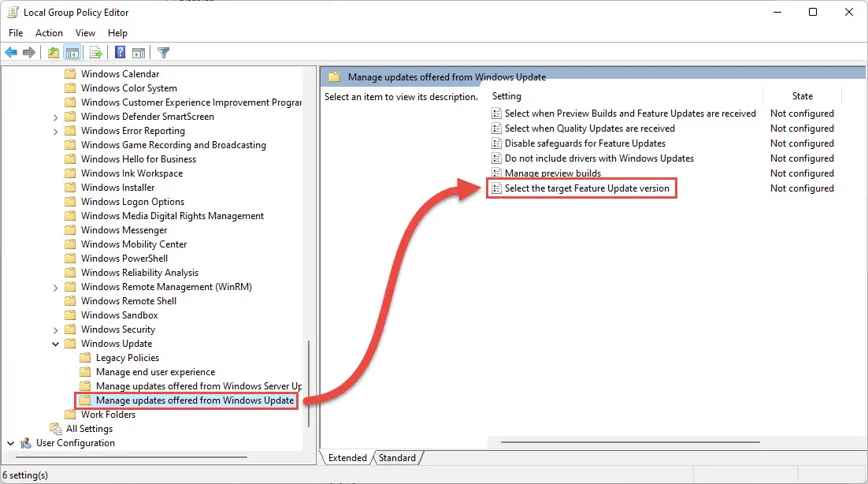Select the target Feature Update version policy
Screen dimensions: 868x484
587,188
